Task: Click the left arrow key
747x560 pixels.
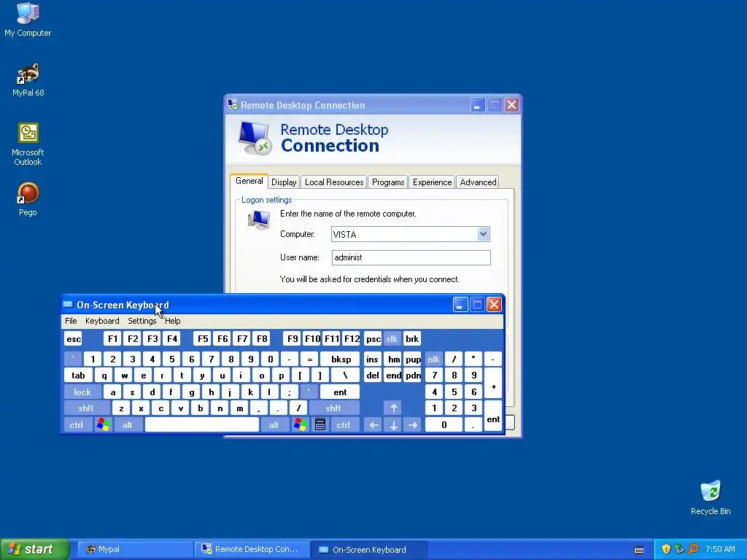Action: point(374,425)
